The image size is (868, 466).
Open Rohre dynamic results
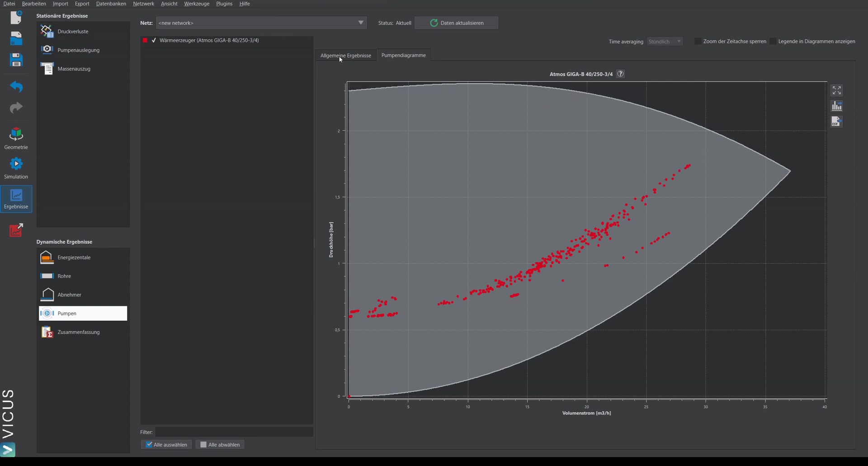click(83, 276)
